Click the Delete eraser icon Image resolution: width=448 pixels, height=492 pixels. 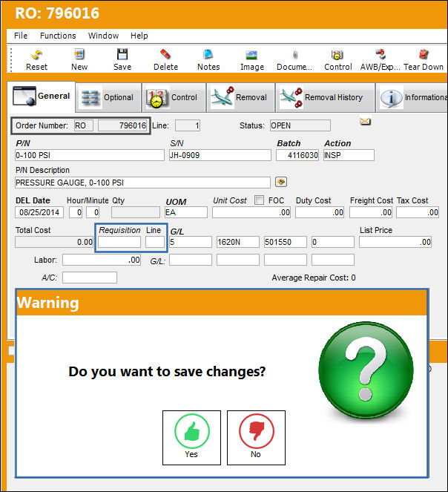(x=165, y=55)
